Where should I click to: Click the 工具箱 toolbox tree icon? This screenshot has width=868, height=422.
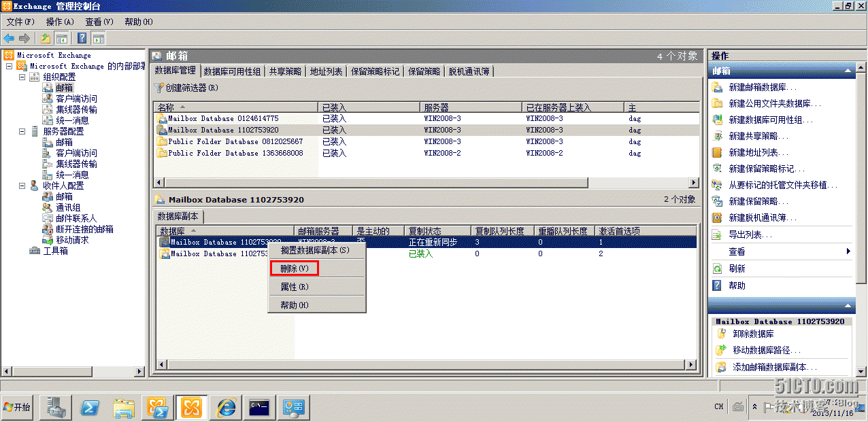(35, 251)
